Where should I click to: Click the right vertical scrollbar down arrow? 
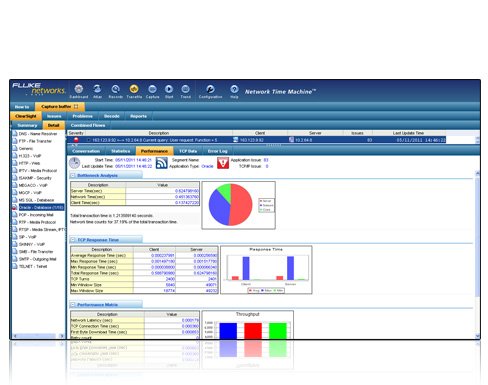(477, 336)
